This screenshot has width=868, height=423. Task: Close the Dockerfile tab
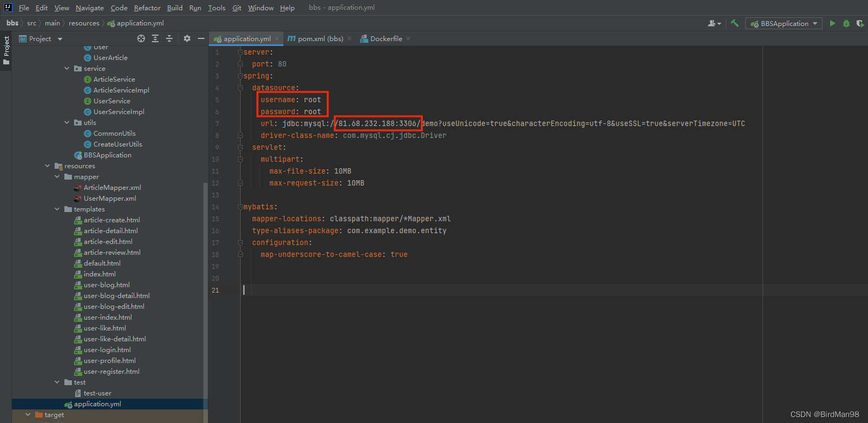408,38
